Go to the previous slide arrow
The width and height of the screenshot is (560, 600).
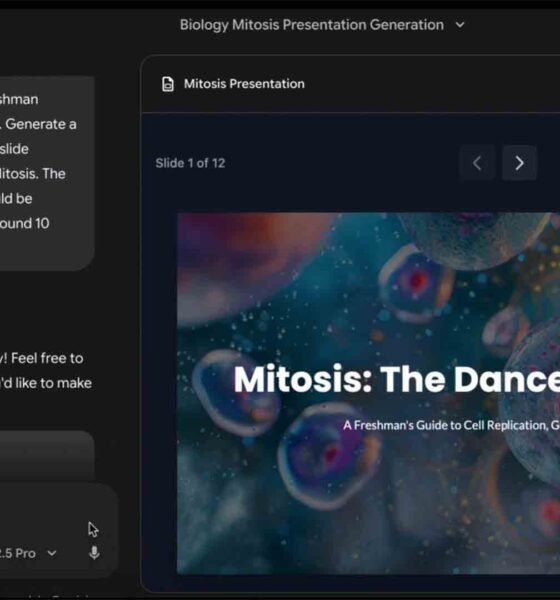pos(477,163)
